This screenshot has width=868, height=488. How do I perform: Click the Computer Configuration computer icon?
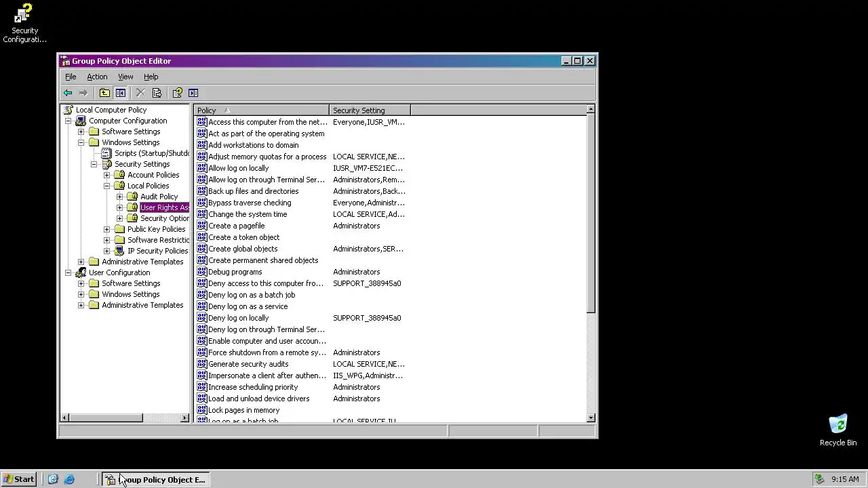(x=81, y=121)
